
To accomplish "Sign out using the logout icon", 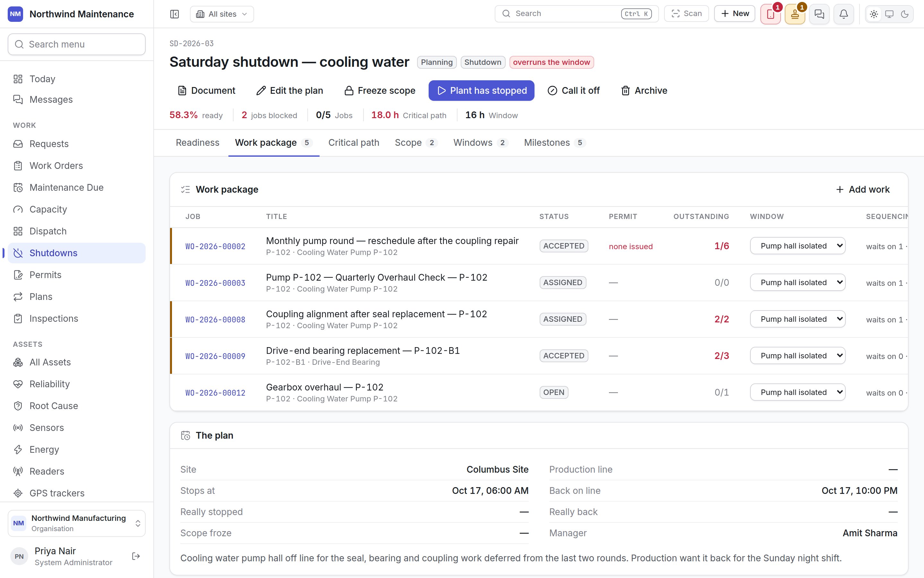I will click(x=136, y=556).
